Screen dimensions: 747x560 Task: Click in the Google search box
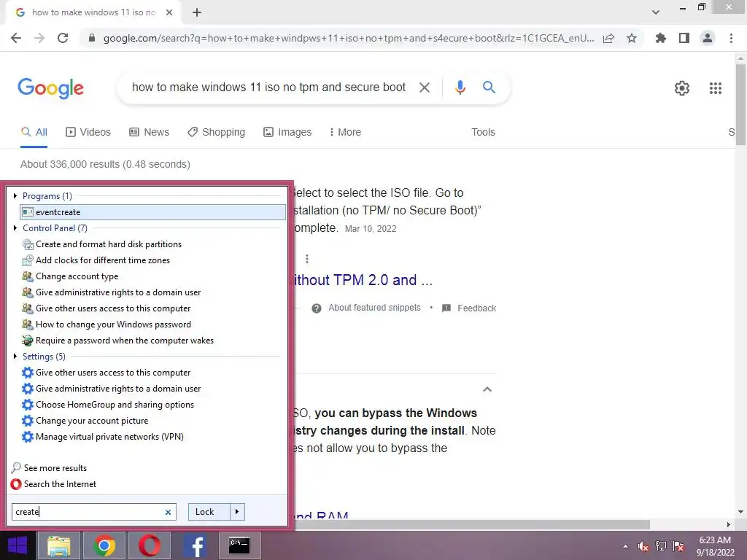(x=268, y=87)
